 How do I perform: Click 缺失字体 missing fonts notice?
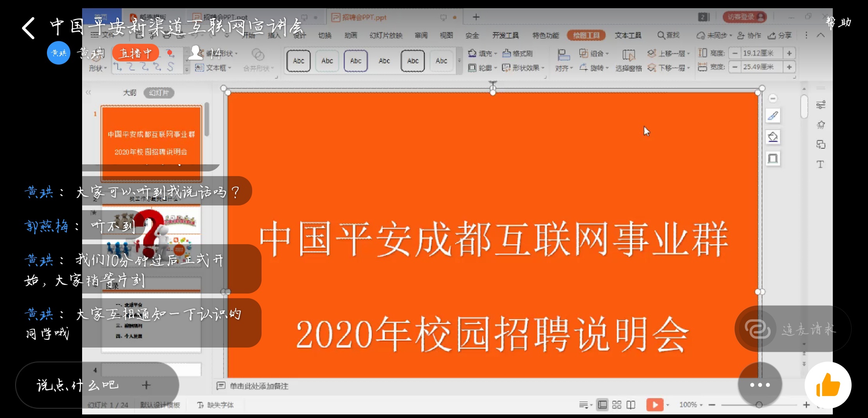tap(215, 405)
